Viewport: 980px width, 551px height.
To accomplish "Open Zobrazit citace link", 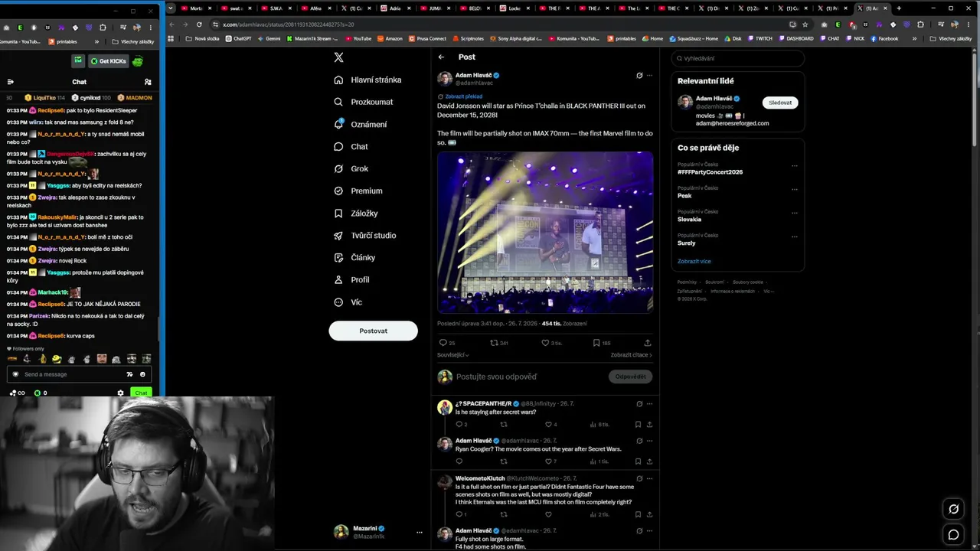I will 632,355.
